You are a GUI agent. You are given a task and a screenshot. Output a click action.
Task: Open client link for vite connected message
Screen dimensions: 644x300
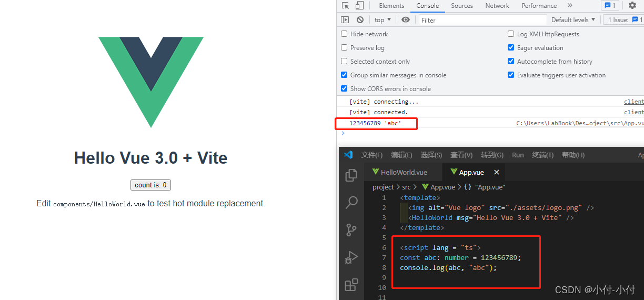[x=633, y=112]
